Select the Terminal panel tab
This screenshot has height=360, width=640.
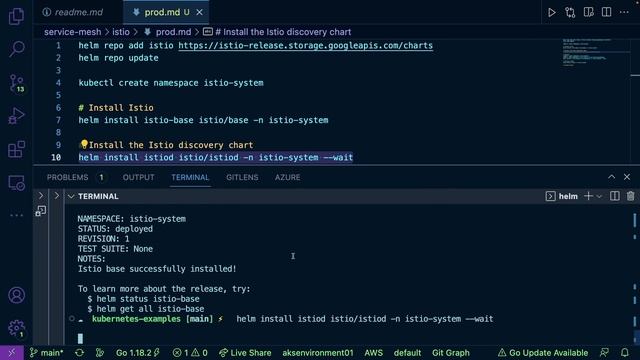click(190, 177)
